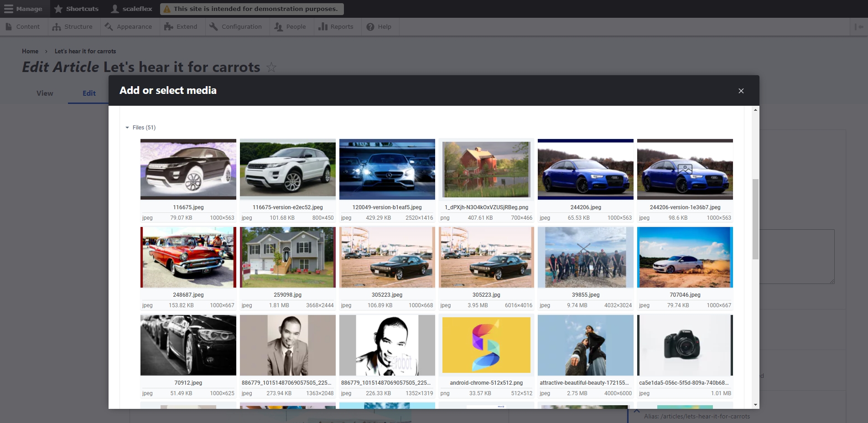This screenshot has height=423, width=868.
Task: Select the 259098.jpg house image
Action: pos(288,257)
